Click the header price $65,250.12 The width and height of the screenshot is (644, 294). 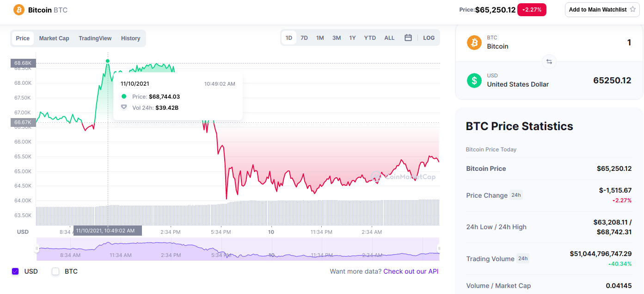[495, 10]
